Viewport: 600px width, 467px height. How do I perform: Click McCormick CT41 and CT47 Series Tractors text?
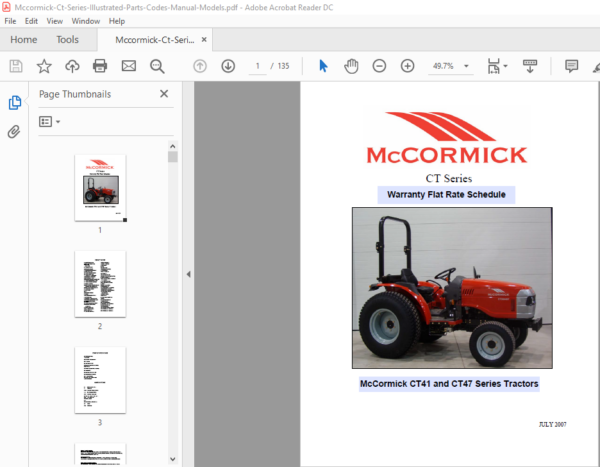449,384
